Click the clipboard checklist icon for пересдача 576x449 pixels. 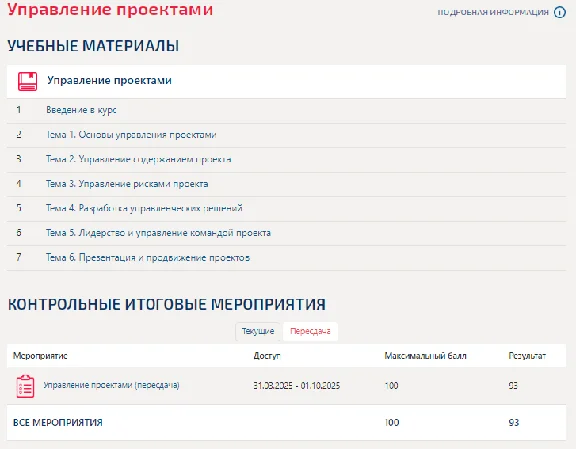pyautogui.click(x=25, y=386)
